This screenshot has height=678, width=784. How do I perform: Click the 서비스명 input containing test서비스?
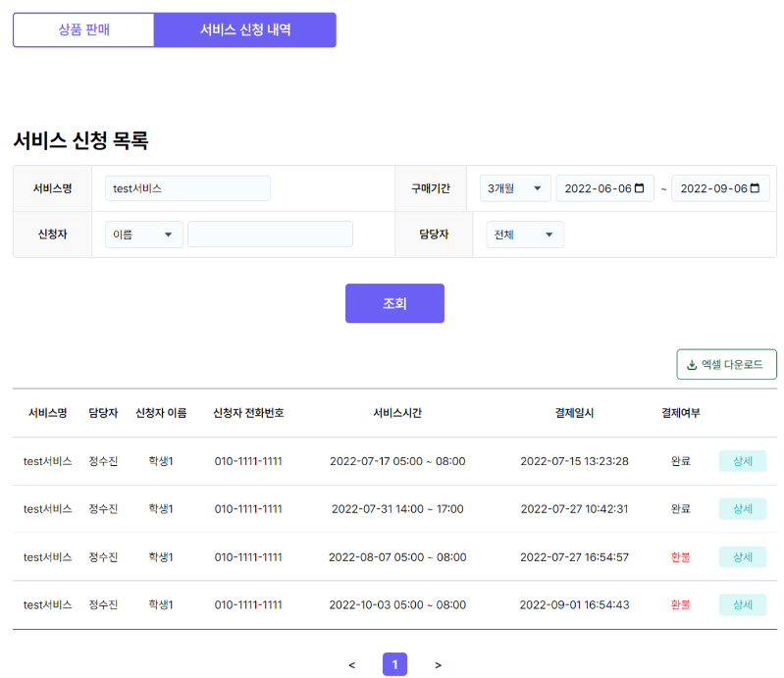click(187, 188)
